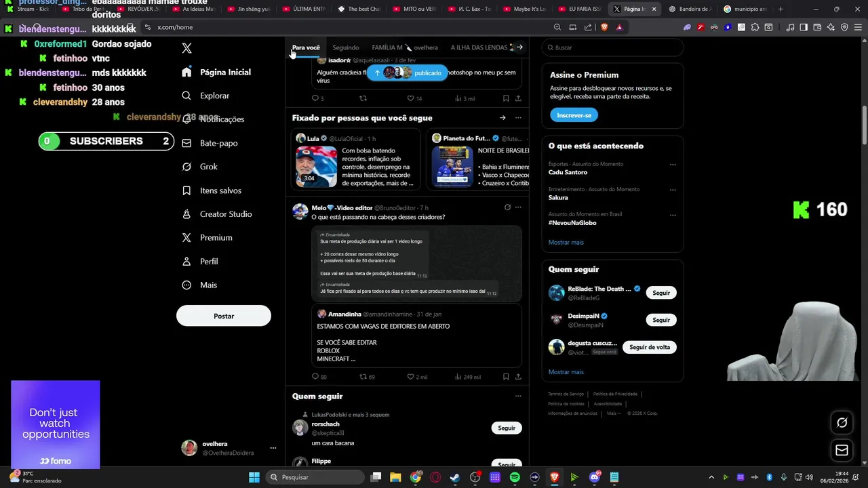Click arrow next to Fixado por pessoas heading
Image resolution: width=868 pixels, height=488 pixels.
coord(502,118)
